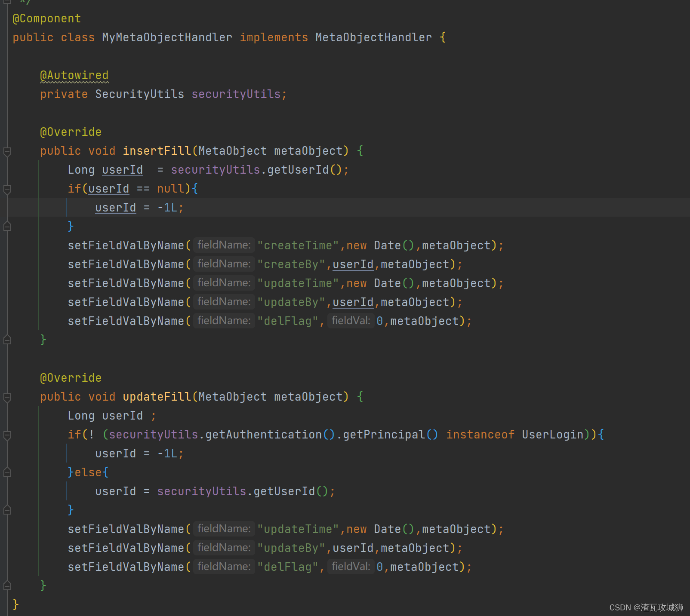The height and width of the screenshot is (616, 690).
Task: Click "updateTime" string in insertFill method
Action: click(x=298, y=283)
